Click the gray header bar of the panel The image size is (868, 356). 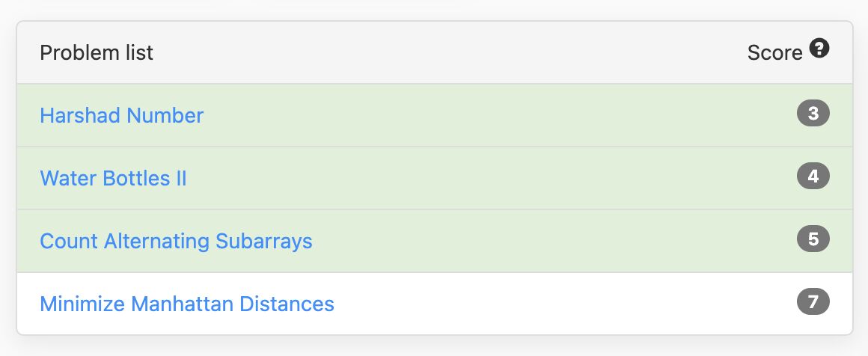click(x=435, y=52)
